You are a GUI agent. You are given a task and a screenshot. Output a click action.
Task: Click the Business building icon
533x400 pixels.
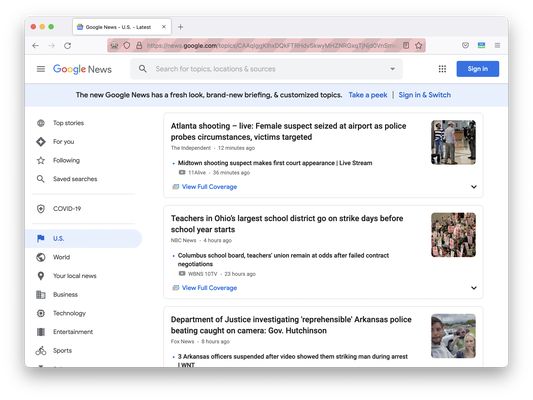41,295
